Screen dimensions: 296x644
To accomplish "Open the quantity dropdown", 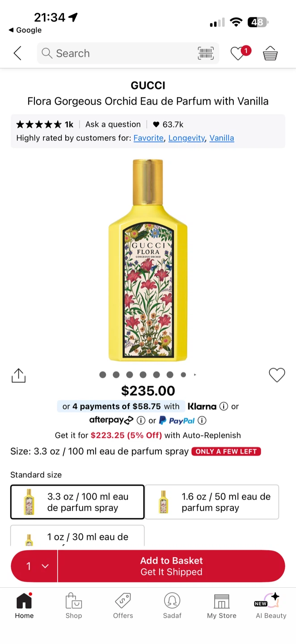I will (x=34, y=566).
